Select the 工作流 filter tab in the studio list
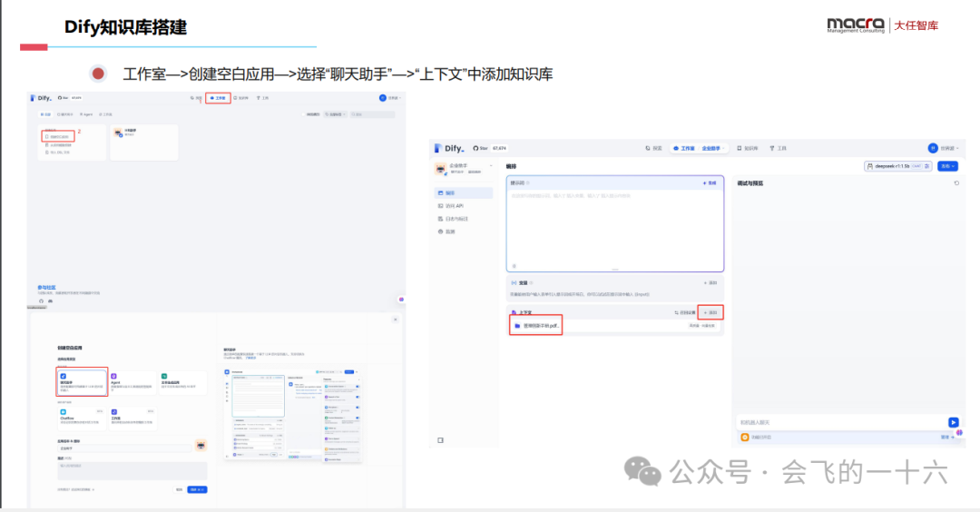The height and width of the screenshot is (512, 980). tap(105, 114)
